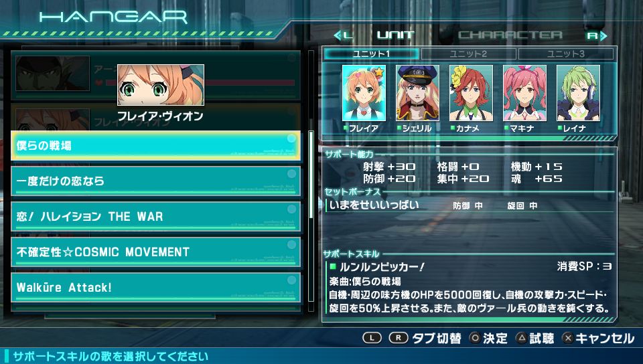The width and height of the screenshot is (643, 364).
Task: Select the カナメ character portrait
Action: click(x=471, y=93)
